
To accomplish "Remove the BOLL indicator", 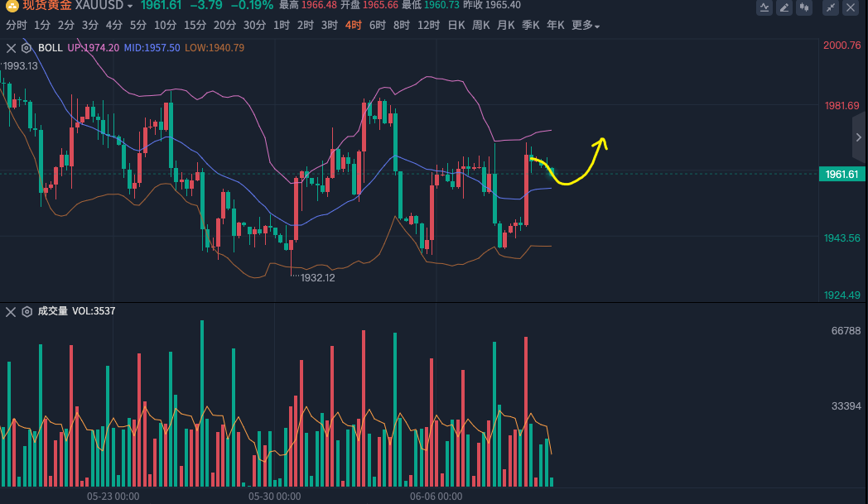I will tap(11, 48).
